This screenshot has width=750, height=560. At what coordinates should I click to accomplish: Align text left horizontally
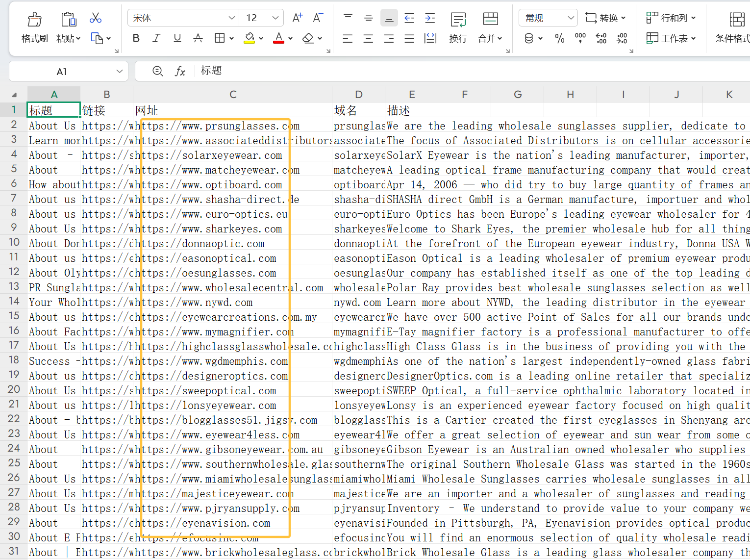pyautogui.click(x=348, y=38)
